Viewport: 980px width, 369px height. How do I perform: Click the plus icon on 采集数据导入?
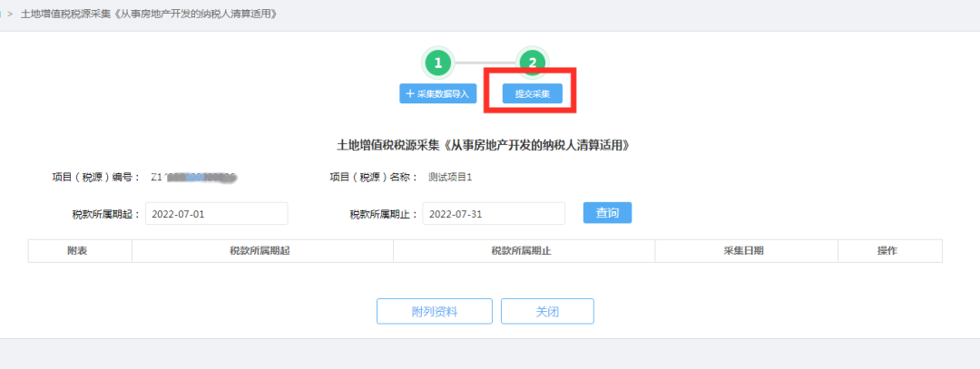410,93
